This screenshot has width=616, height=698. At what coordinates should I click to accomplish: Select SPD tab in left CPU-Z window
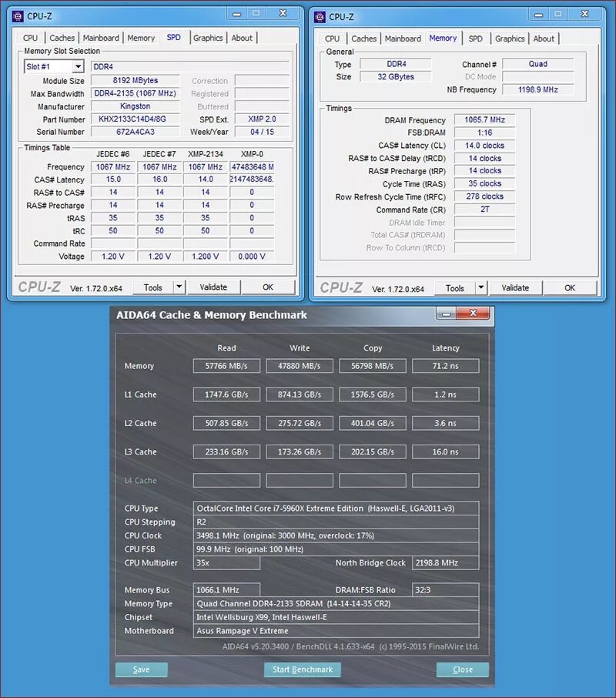coord(173,38)
